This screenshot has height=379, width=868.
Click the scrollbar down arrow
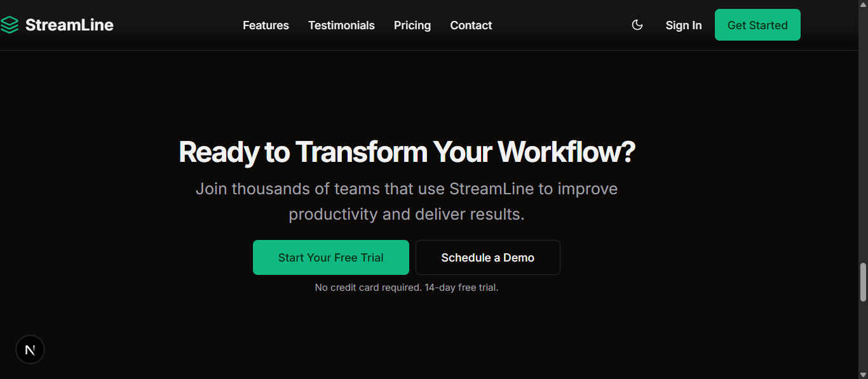863,374
